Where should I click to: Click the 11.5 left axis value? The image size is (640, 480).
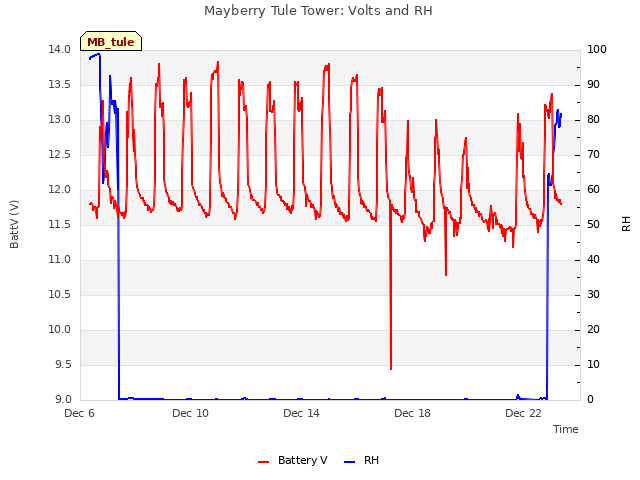pyautogui.click(x=60, y=224)
